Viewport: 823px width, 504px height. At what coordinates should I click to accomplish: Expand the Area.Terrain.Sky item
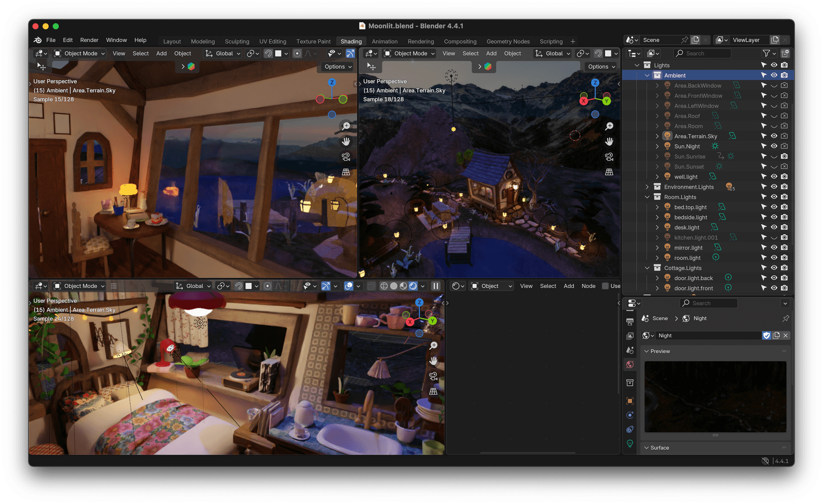(657, 136)
